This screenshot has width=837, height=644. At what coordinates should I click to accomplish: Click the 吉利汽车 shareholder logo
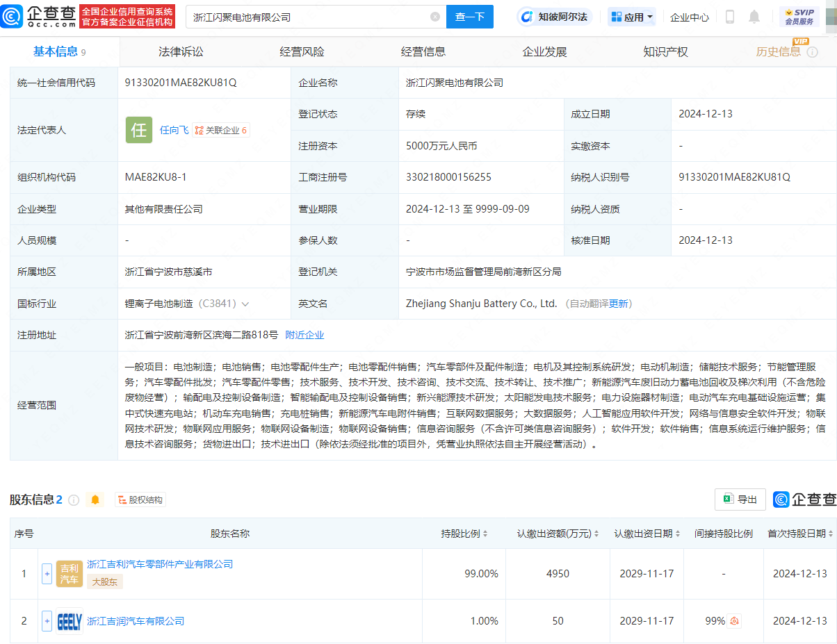tap(69, 574)
